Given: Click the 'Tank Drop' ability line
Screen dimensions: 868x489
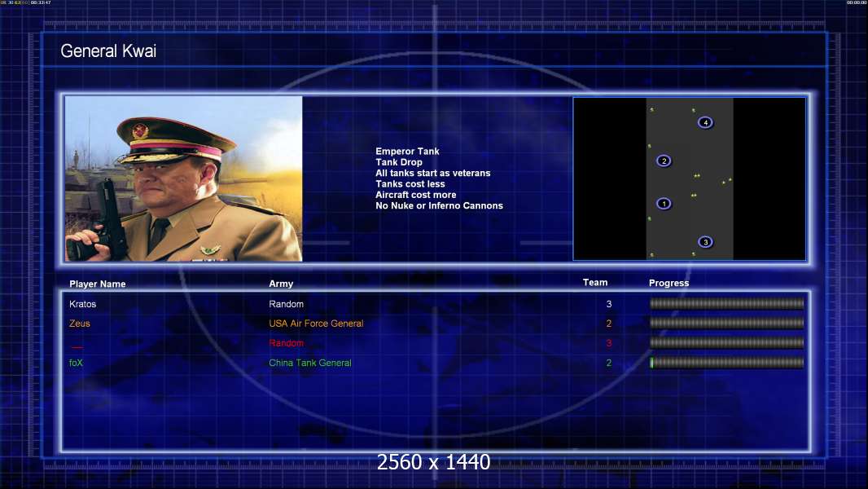Looking at the screenshot, I should point(398,162).
